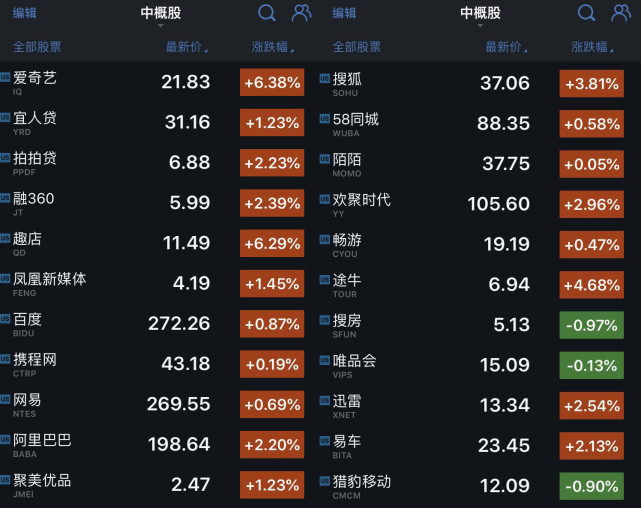Tap the green -0.13% badge for 唯品会
Screen dimensions: 641x508
tap(592, 365)
